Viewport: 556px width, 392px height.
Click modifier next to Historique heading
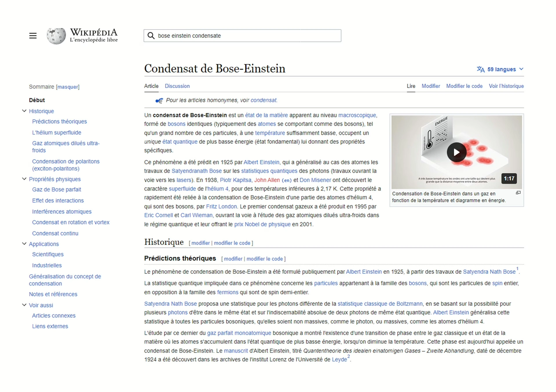(x=200, y=243)
